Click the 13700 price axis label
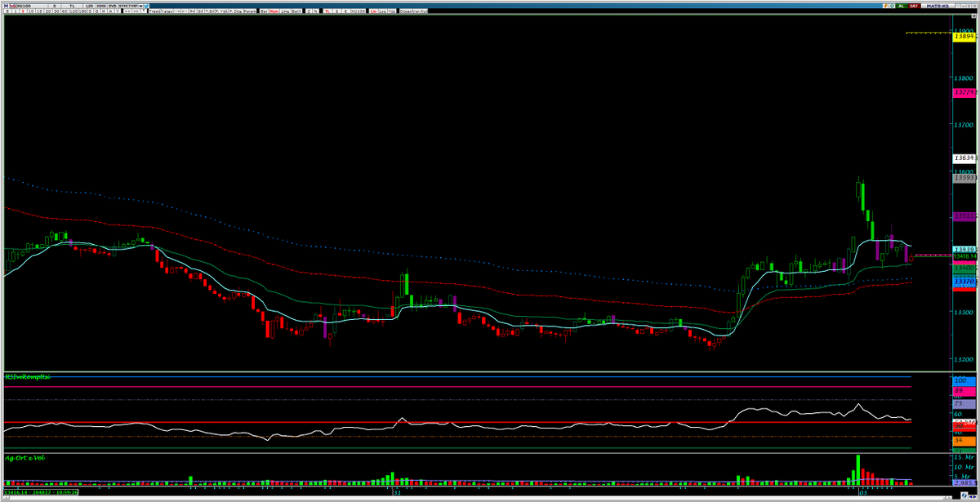The image size is (980, 502). pyautogui.click(x=964, y=124)
